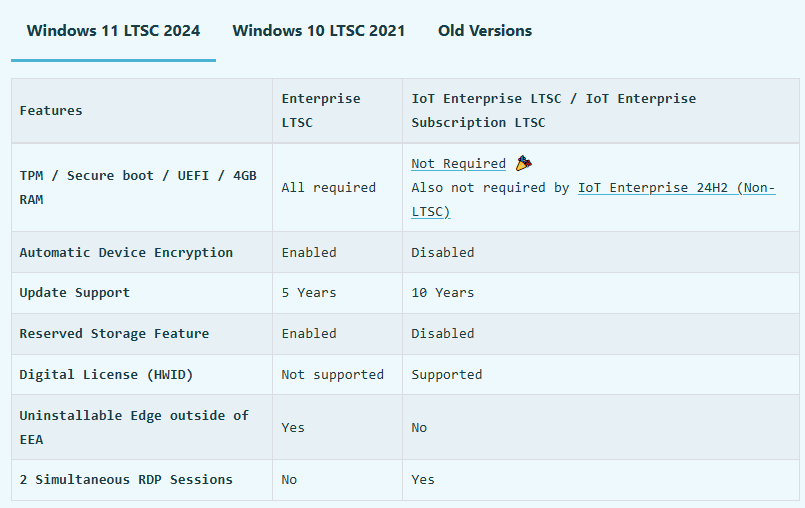The image size is (805, 508).
Task: Click the 10 Years cell
Action: (x=443, y=293)
